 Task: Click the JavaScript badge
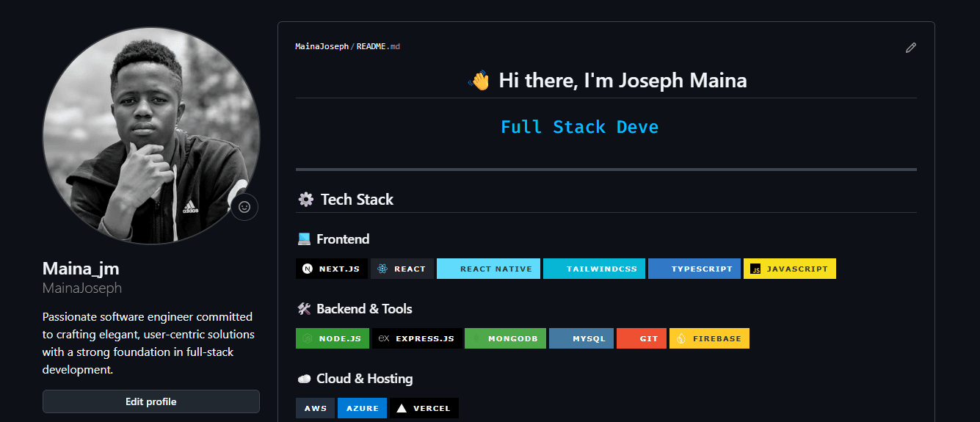pyautogui.click(x=789, y=269)
